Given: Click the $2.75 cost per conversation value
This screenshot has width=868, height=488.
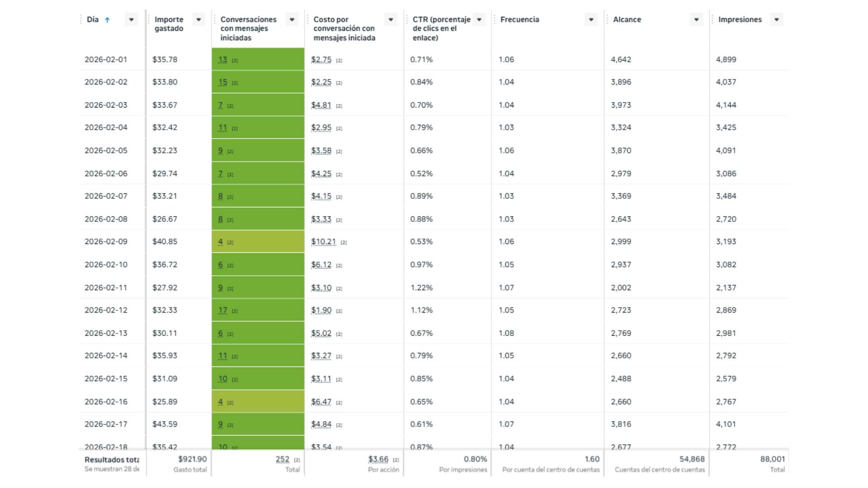Looking at the screenshot, I should tap(321, 60).
